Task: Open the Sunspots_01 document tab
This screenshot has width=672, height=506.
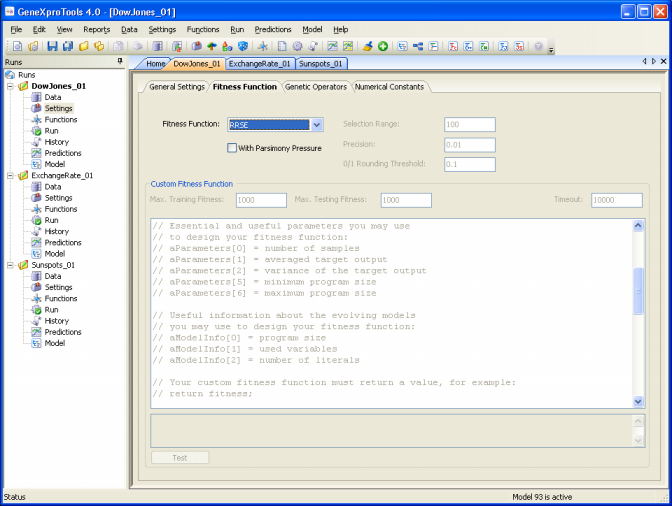Action: click(x=321, y=63)
